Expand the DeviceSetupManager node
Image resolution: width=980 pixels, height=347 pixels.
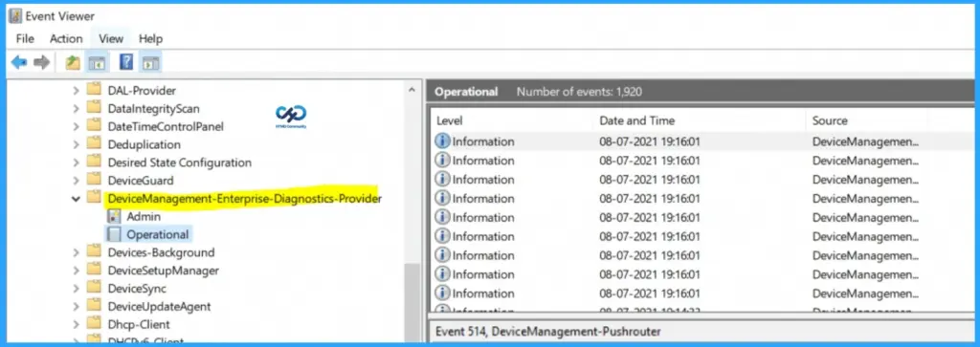click(76, 271)
